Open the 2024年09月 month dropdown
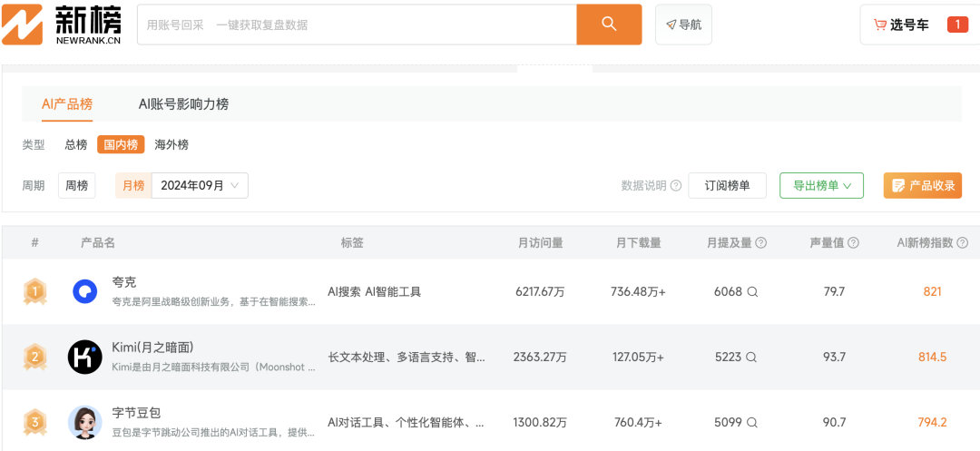This screenshot has height=451, width=980. tap(200, 185)
